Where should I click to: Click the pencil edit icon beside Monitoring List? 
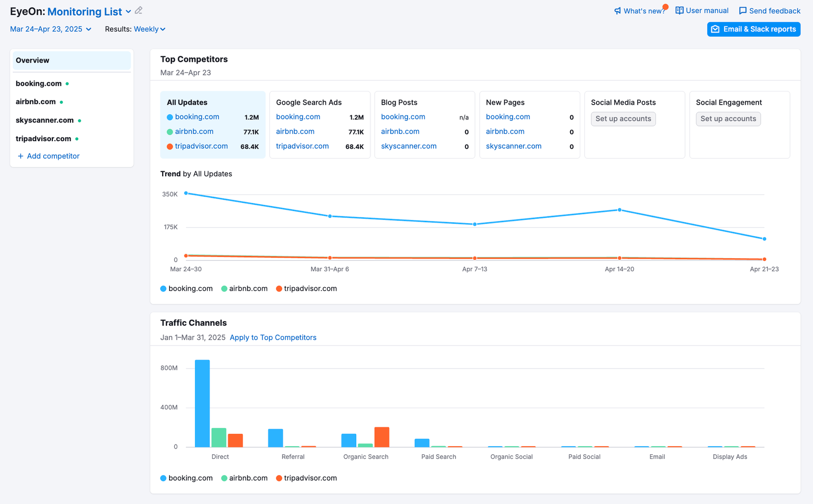pos(139,11)
